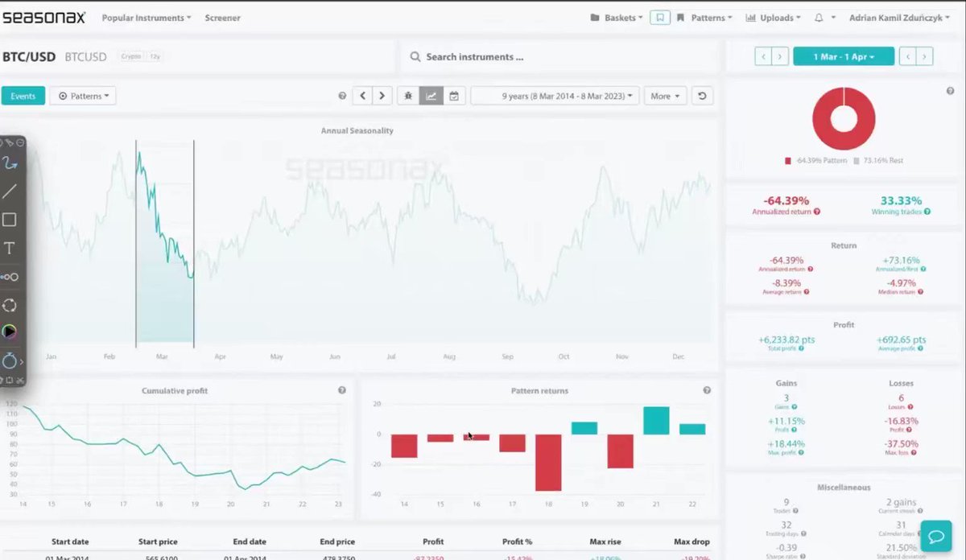Viewport: 966px width, 560px height.
Task: Open the Baskets dropdown menu
Action: pos(617,18)
